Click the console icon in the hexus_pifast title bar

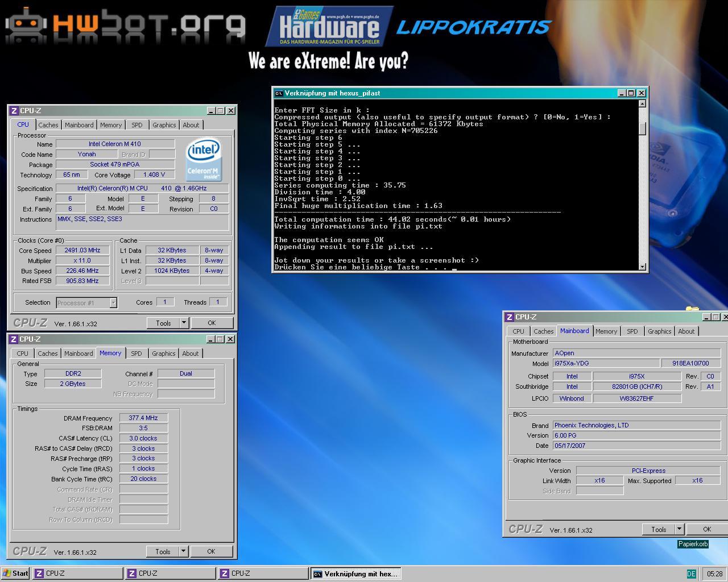279,93
